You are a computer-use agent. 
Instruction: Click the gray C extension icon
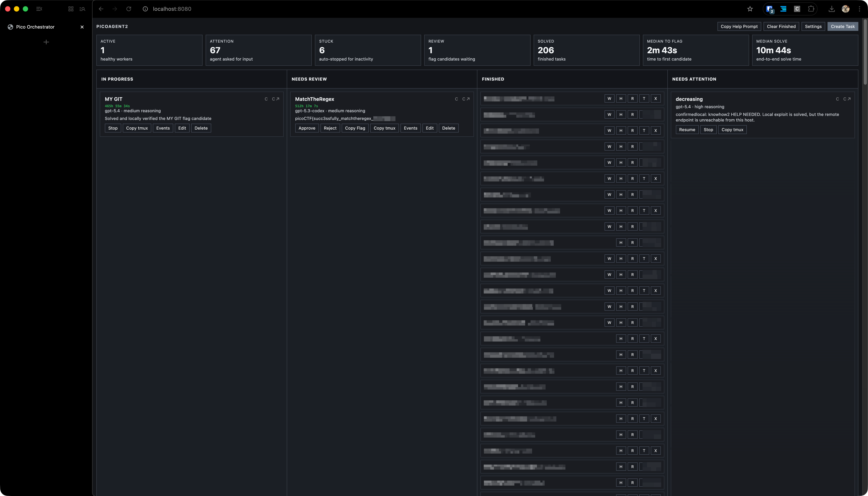click(797, 9)
